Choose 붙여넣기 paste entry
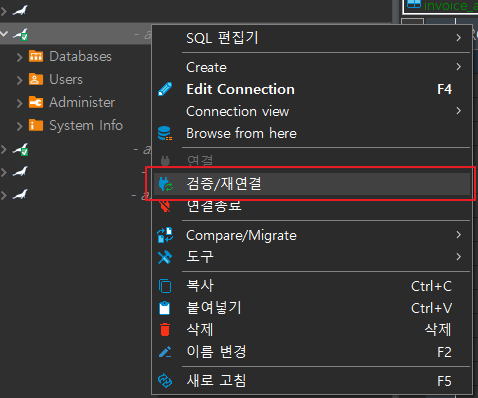 (x=312, y=308)
